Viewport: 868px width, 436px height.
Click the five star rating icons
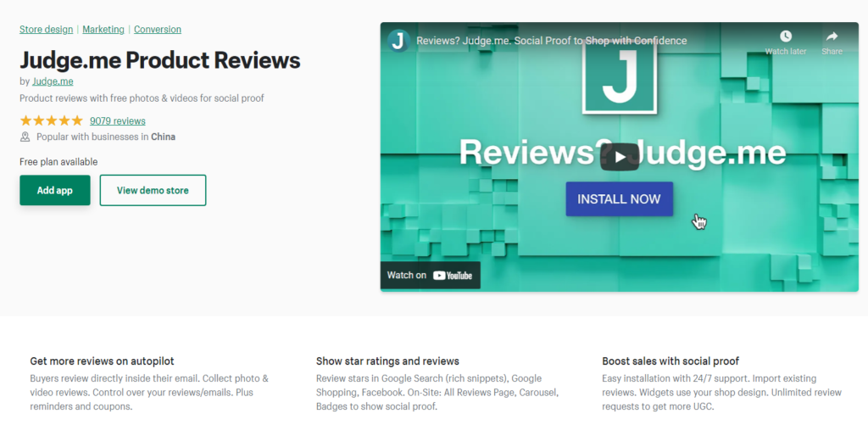click(51, 120)
